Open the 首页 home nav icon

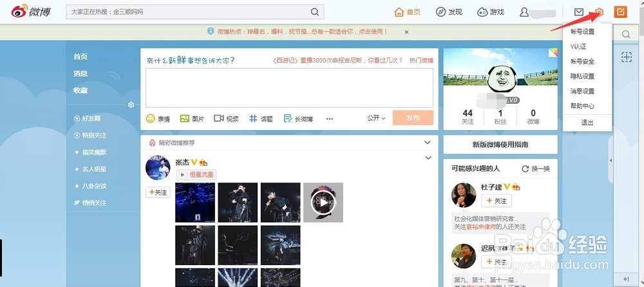[x=399, y=12]
